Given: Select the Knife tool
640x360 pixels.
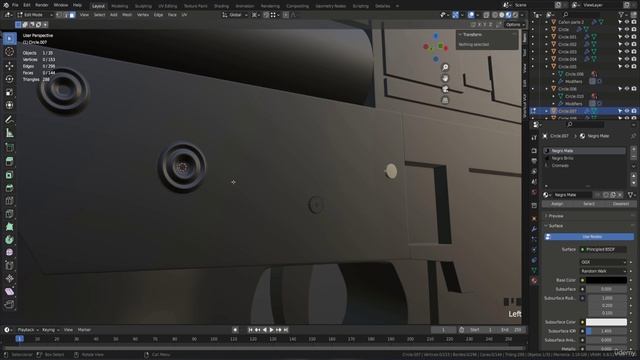Looking at the screenshot, I should pos(9,214).
